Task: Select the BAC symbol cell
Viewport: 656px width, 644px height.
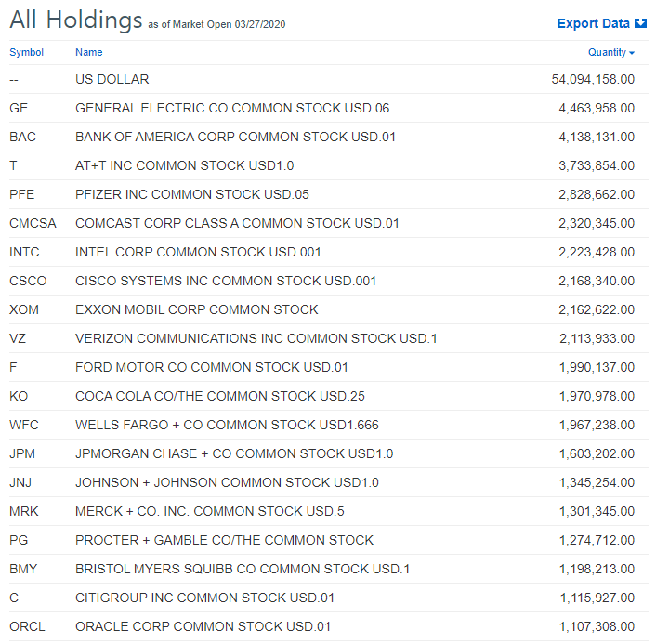Action: tap(22, 137)
